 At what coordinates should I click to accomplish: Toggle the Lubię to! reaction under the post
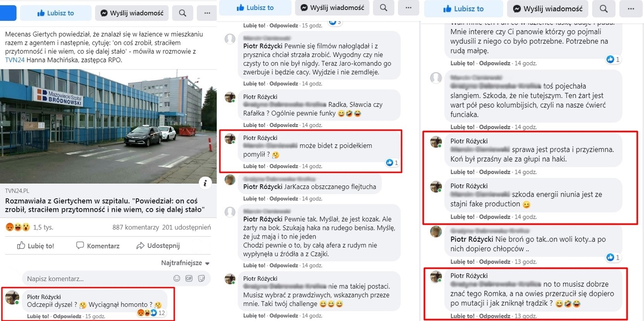(x=36, y=246)
